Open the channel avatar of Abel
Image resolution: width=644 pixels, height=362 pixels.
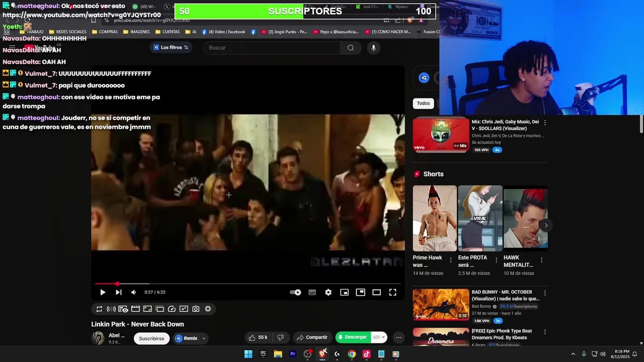point(98,338)
